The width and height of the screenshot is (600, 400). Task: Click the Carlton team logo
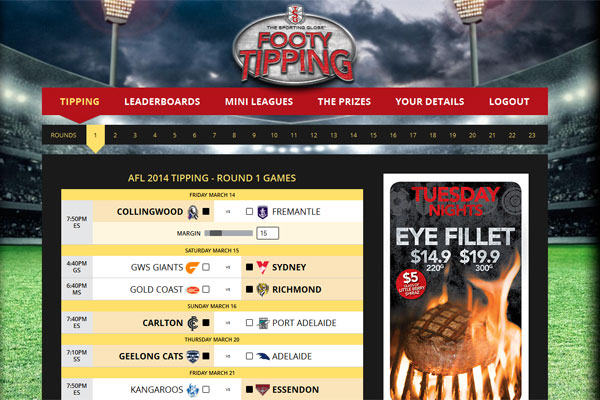pos(193,323)
